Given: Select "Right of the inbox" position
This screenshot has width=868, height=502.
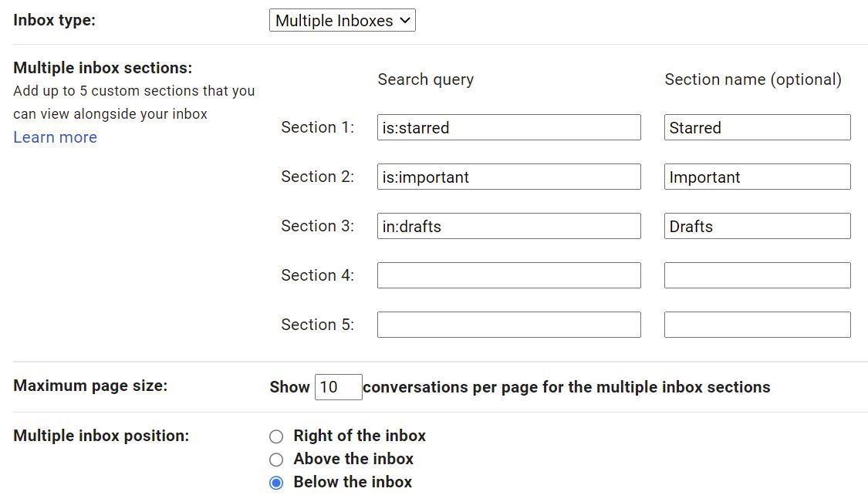Looking at the screenshot, I should tap(276, 436).
